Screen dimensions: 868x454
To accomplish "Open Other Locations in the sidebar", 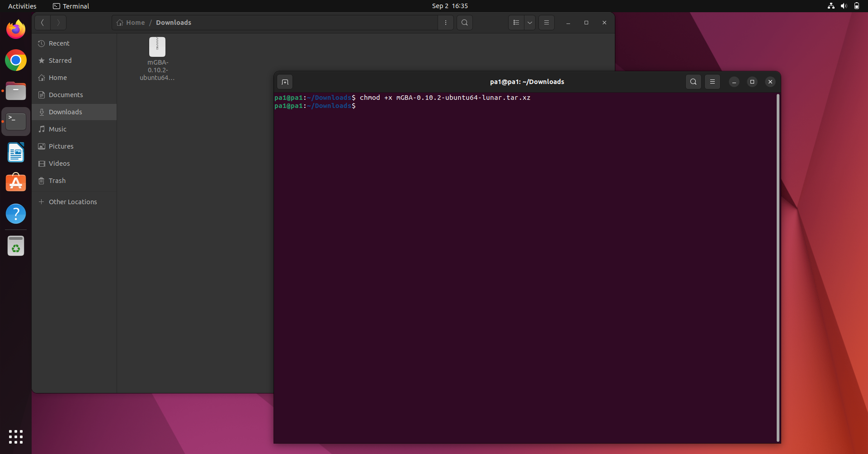I will tap(72, 201).
